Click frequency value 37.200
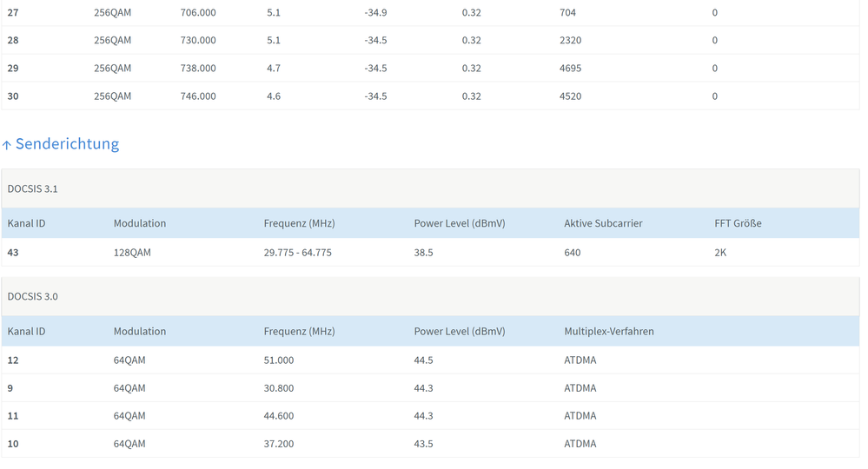The height and width of the screenshot is (469, 868). (278, 444)
